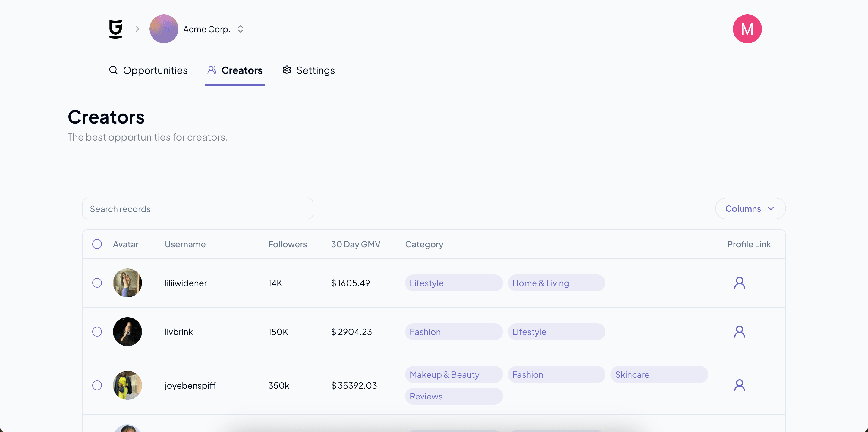This screenshot has width=868, height=432.
Task: Click the $ 35392.03 GMV value
Action: pos(354,385)
